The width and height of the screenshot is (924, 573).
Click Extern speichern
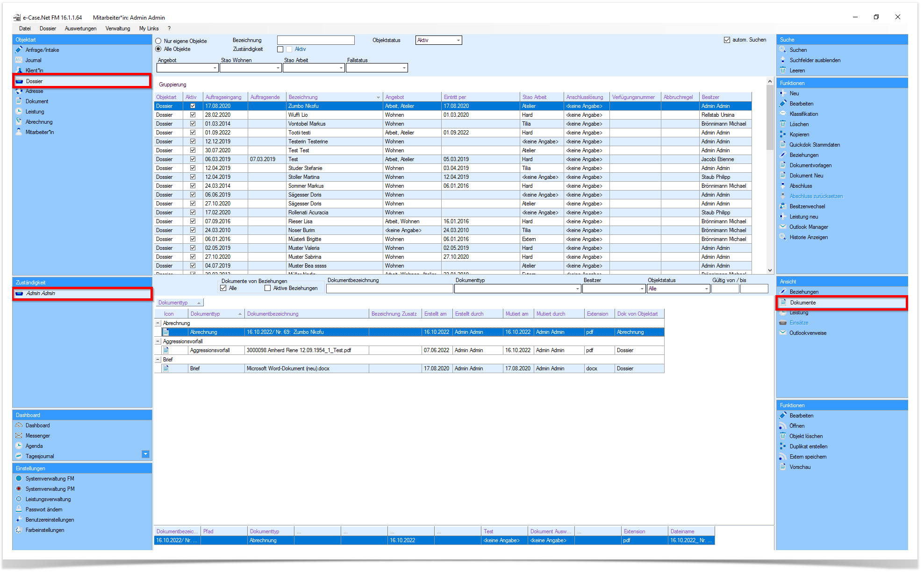[808, 457]
